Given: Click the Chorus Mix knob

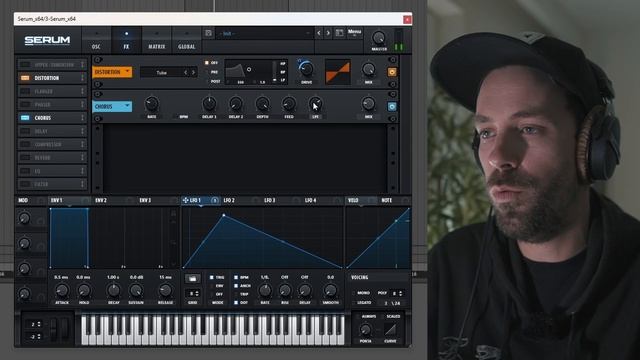Looking at the screenshot, I should 368,104.
